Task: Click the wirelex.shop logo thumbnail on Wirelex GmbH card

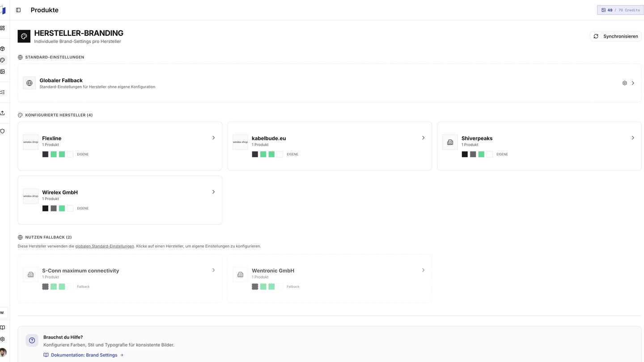Action: [x=31, y=196]
